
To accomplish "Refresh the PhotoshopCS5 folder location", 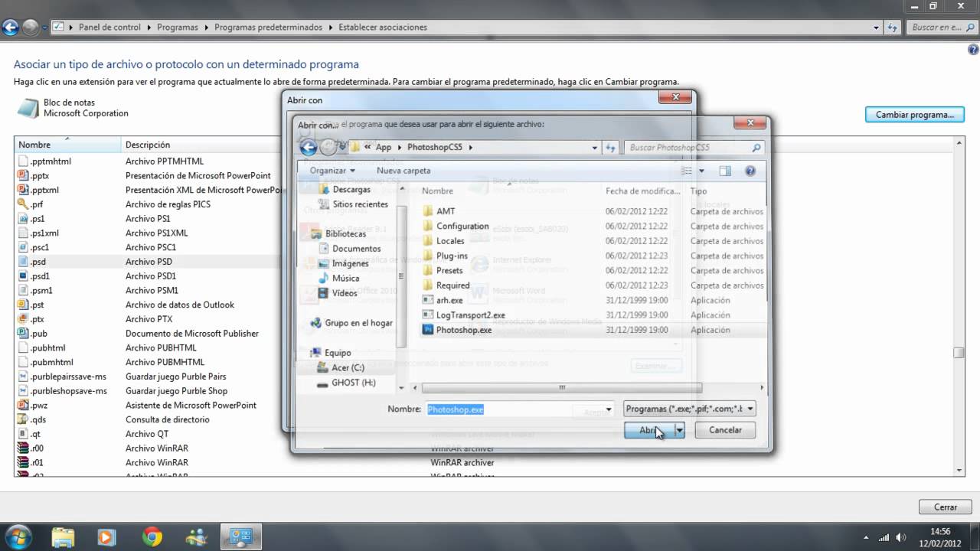I will (x=610, y=148).
